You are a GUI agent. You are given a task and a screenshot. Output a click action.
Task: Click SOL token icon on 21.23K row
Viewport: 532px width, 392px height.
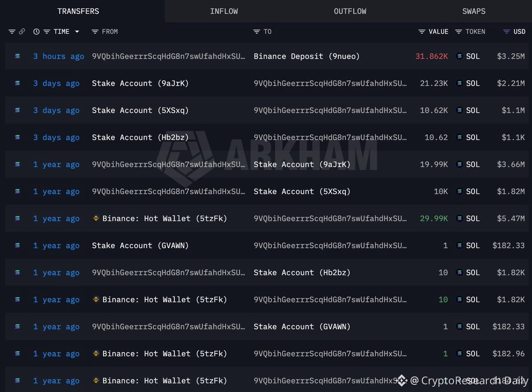pyautogui.click(x=459, y=83)
